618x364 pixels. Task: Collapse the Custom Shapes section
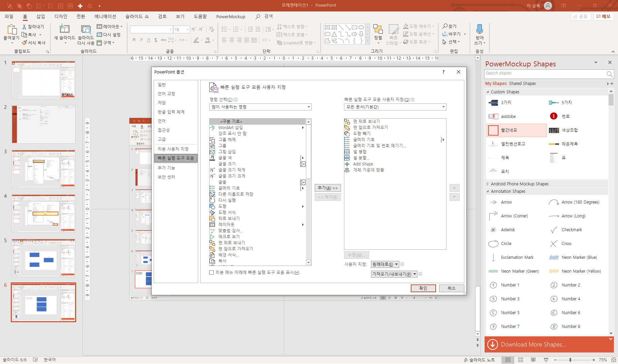coord(488,92)
